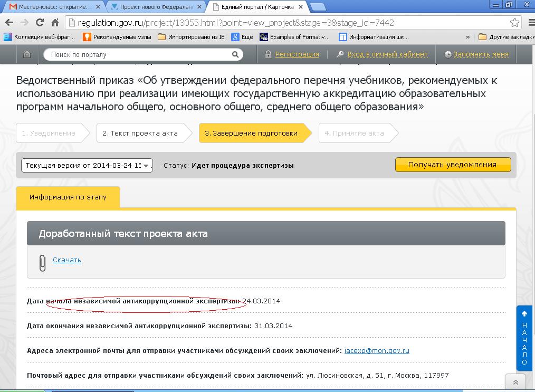535x392 pixels.
Task: Click the search magnifier icon
Action: click(x=235, y=54)
